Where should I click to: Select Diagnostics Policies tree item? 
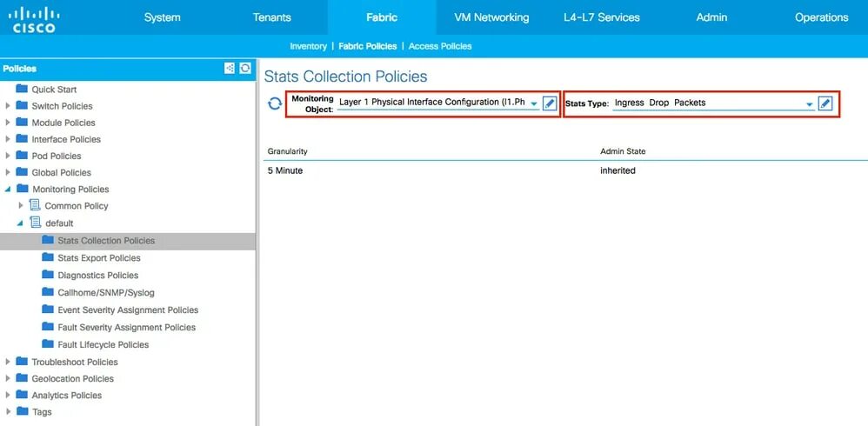[98, 275]
